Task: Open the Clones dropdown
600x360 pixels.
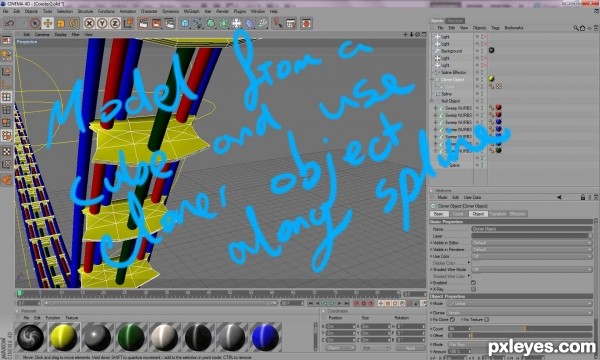Action: 520,313
